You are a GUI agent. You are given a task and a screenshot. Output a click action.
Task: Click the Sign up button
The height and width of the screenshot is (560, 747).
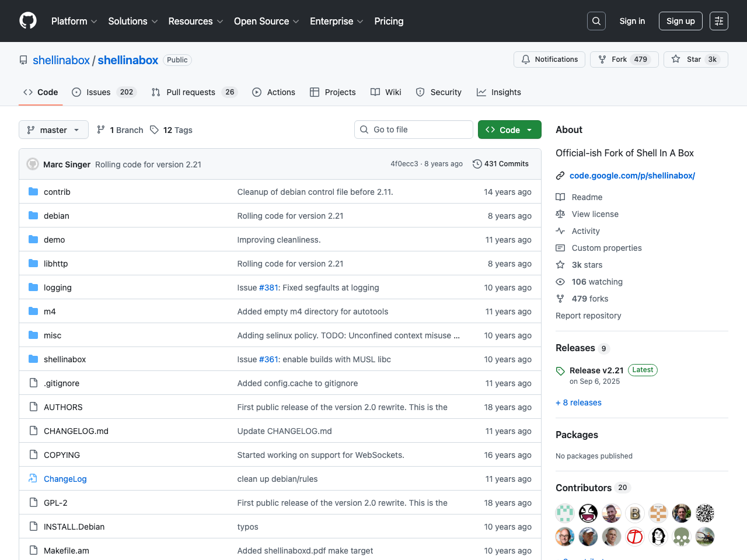coord(680,21)
